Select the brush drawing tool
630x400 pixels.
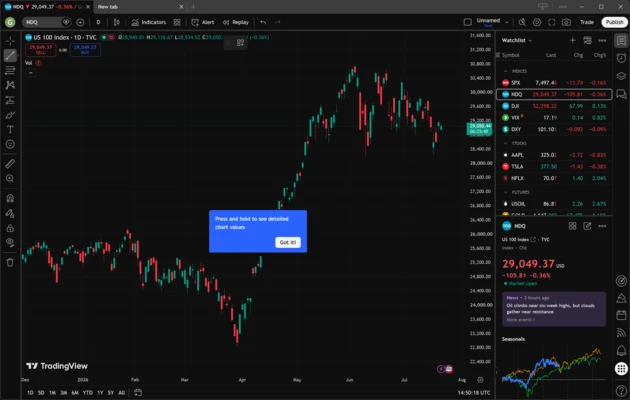(10, 115)
